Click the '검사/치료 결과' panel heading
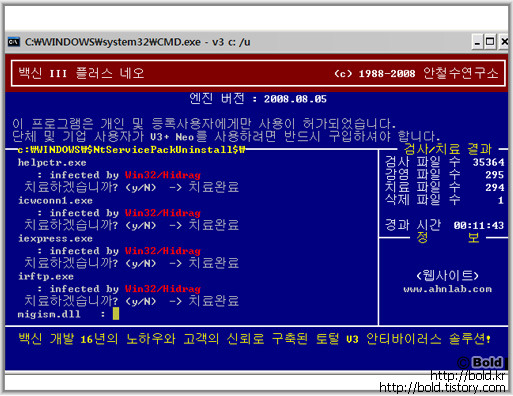This screenshot has height=396, width=513. pos(448,149)
